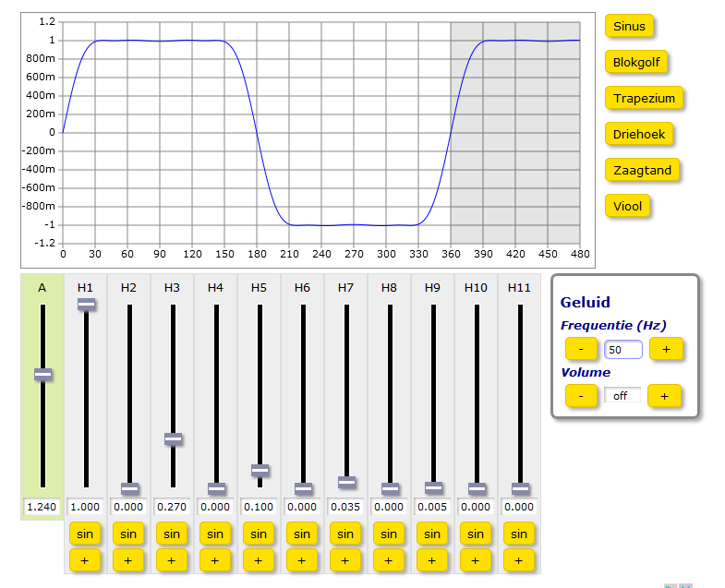Toggle H10 sin function button
The image size is (725, 588).
(x=476, y=534)
